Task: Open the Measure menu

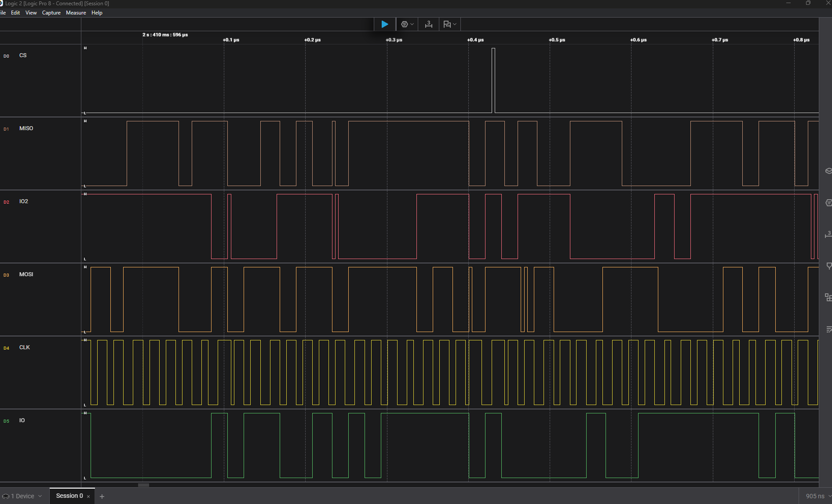Action: pyautogui.click(x=76, y=13)
